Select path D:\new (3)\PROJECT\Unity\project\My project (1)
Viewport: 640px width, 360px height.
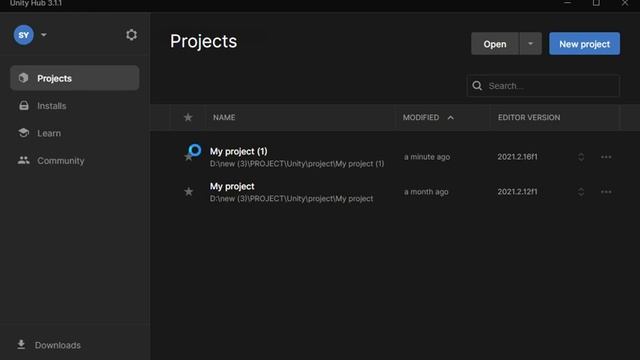[x=297, y=164]
